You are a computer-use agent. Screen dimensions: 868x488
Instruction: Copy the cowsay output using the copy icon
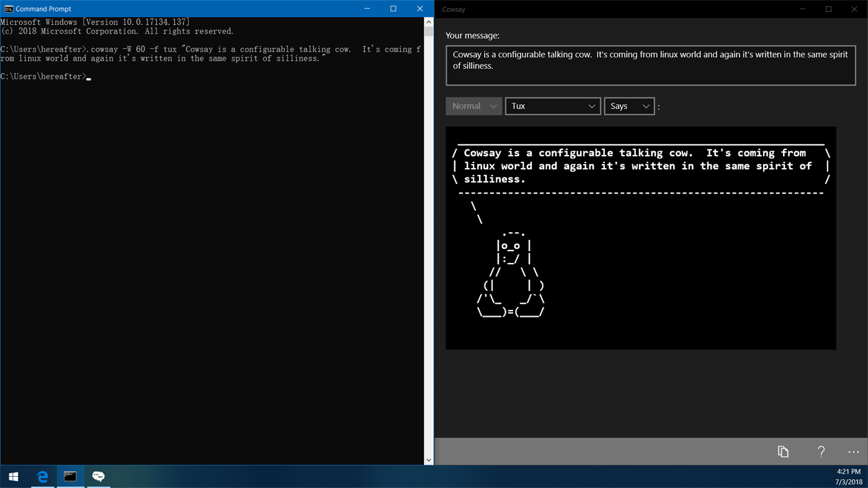783,451
